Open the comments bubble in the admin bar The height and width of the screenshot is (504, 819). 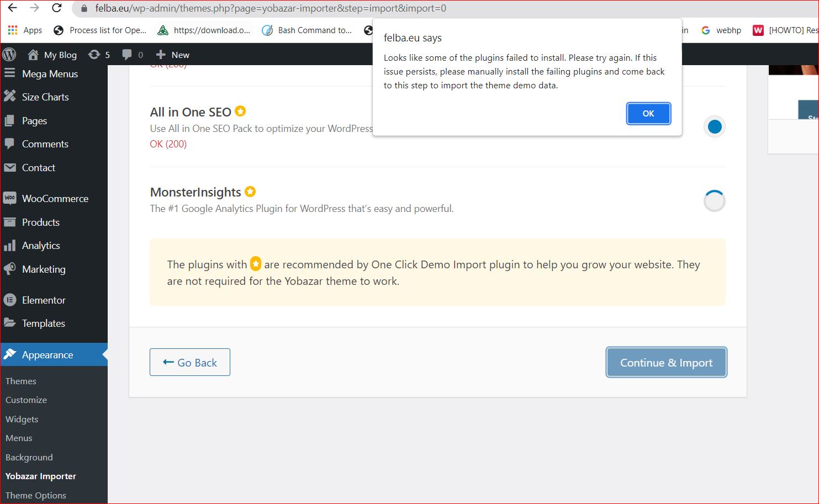[x=133, y=55]
